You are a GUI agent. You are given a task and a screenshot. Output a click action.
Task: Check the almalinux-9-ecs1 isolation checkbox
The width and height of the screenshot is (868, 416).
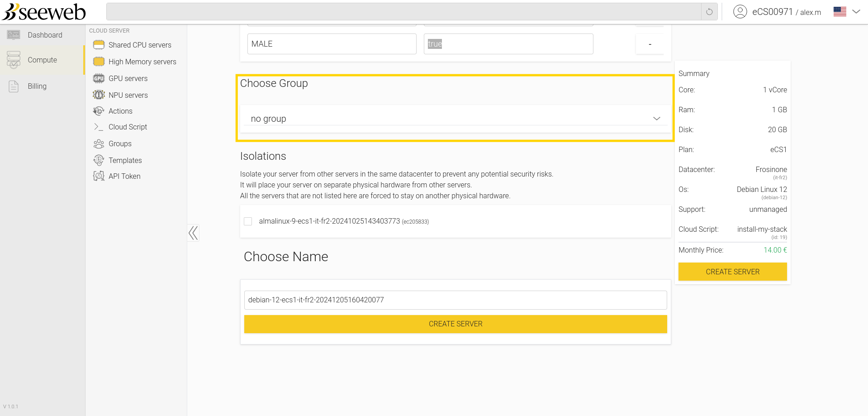[x=248, y=221]
